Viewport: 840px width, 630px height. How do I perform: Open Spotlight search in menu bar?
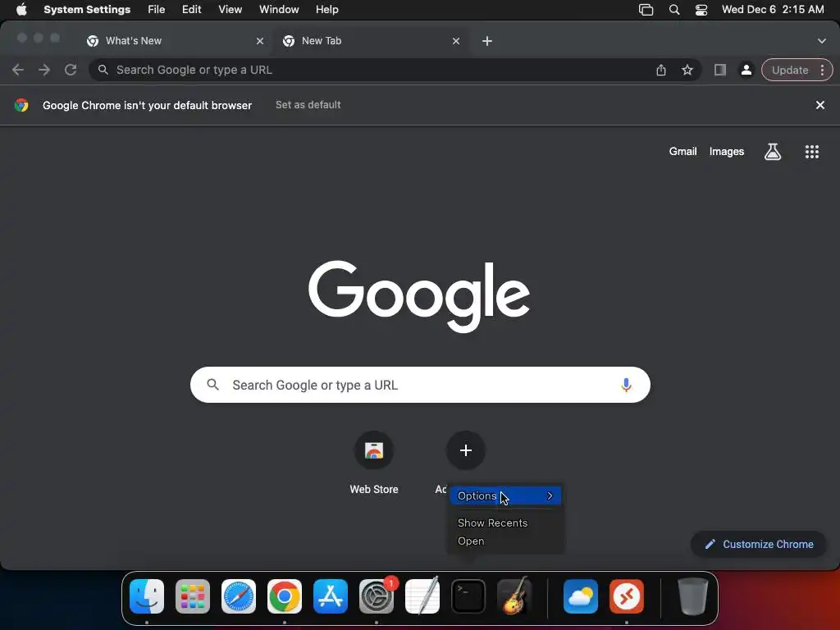click(674, 10)
